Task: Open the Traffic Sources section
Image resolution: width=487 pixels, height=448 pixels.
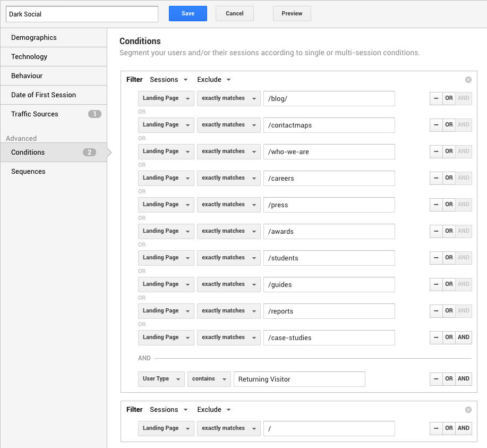Action: click(53, 114)
